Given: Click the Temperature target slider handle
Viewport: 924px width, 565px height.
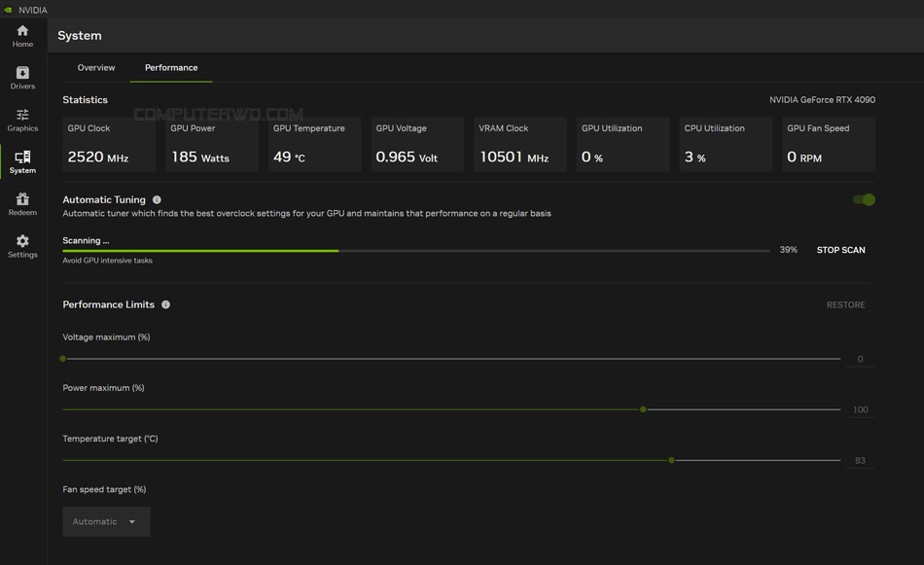Looking at the screenshot, I should (671, 460).
